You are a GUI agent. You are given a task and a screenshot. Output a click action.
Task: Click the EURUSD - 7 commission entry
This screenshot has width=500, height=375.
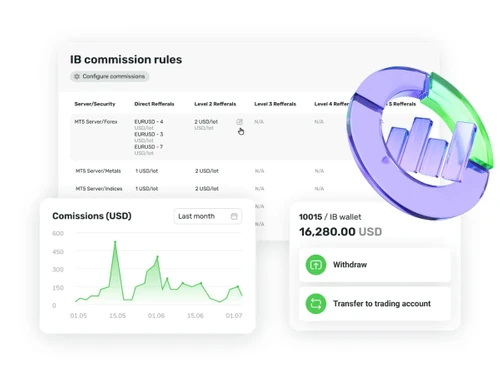pyautogui.click(x=149, y=147)
